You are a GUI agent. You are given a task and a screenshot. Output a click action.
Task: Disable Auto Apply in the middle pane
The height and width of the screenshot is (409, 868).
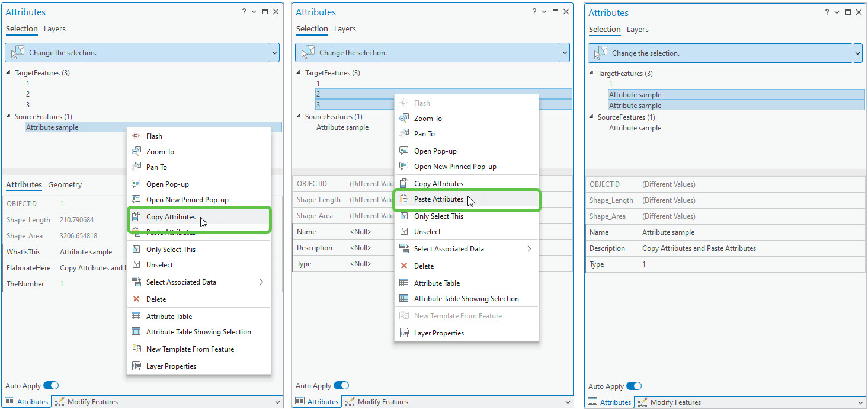pyautogui.click(x=341, y=385)
